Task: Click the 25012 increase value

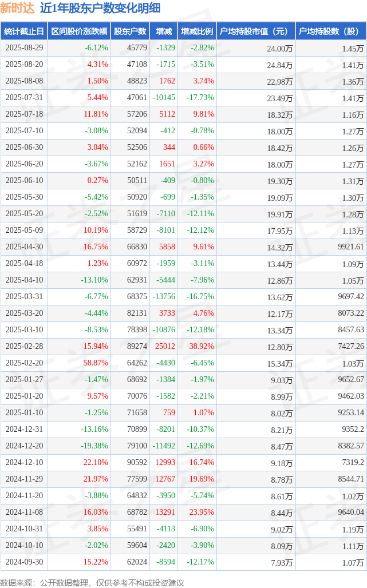Action: coord(165,347)
